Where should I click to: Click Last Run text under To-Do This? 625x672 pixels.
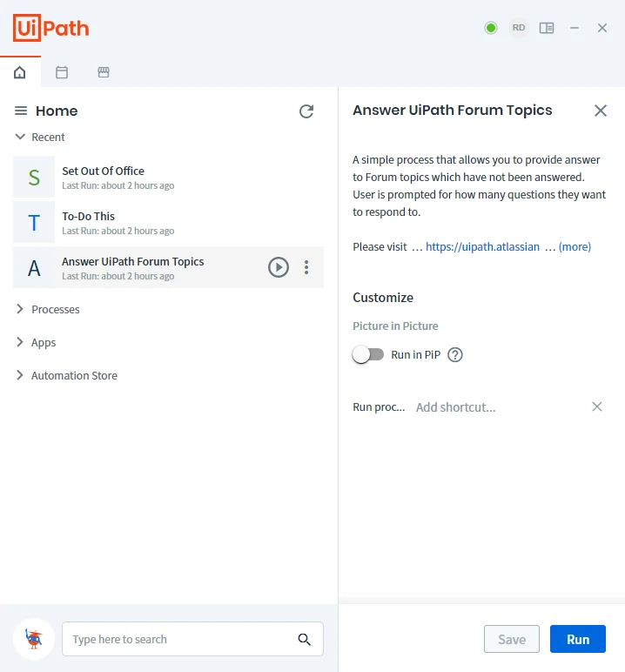[x=118, y=231]
